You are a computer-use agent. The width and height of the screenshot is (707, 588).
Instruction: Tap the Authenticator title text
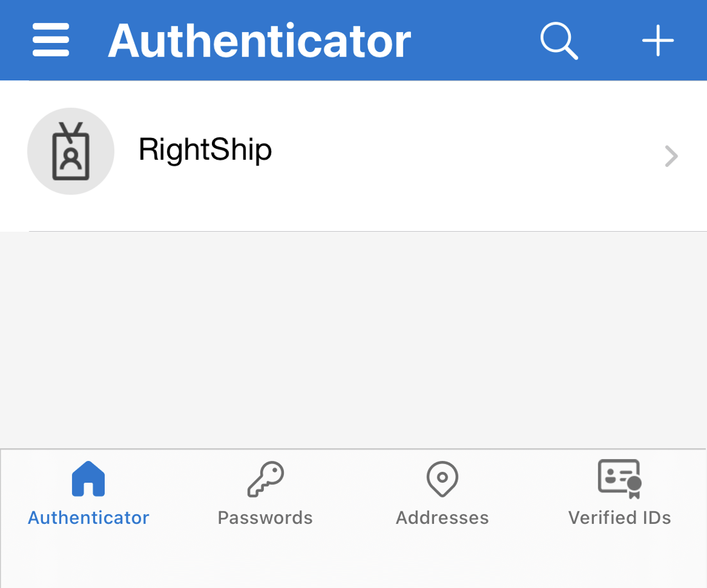click(x=260, y=40)
